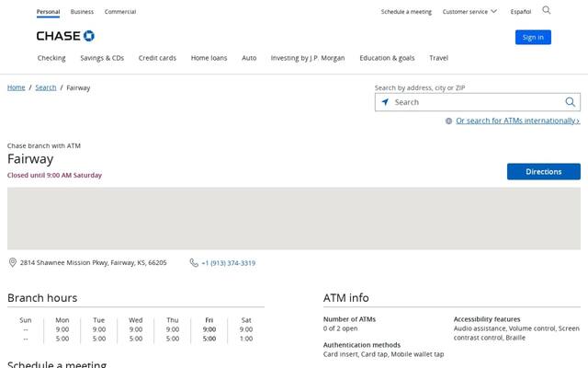Open the Auto menu
The height and width of the screenshot is (368, 588).
[249, 58]
